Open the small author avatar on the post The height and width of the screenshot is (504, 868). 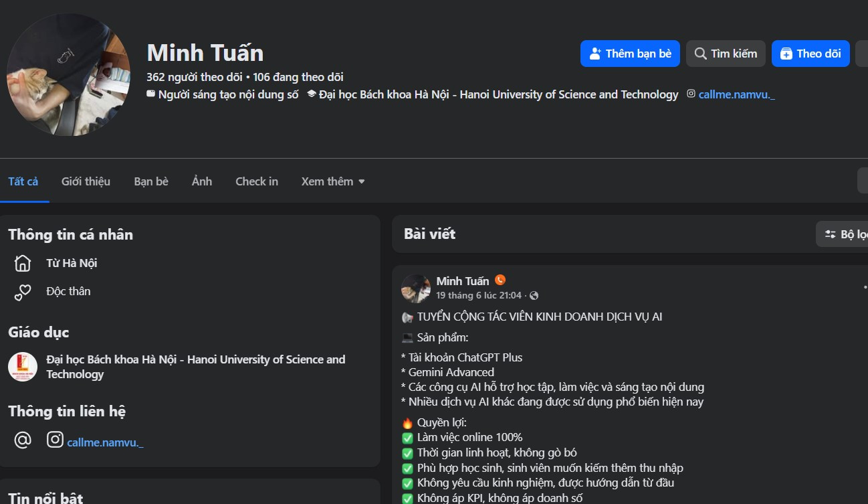click(416, 288)
